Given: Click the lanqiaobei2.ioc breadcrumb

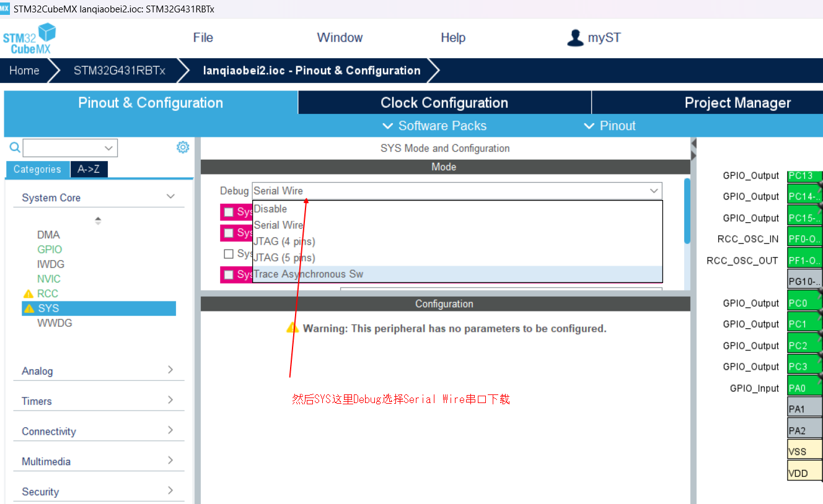Looking at the screenshot, I should [x=312, y=71].
